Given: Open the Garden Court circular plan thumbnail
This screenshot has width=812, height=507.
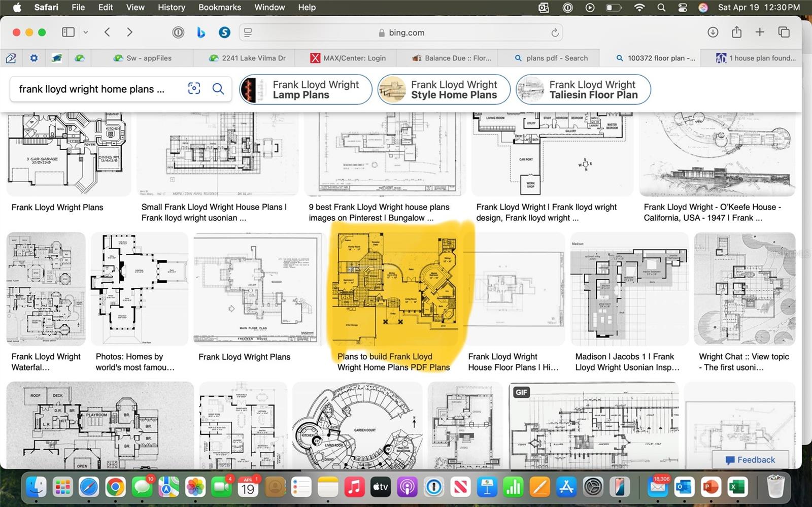Looking at the screenshot, I should [x=357, y=425].
